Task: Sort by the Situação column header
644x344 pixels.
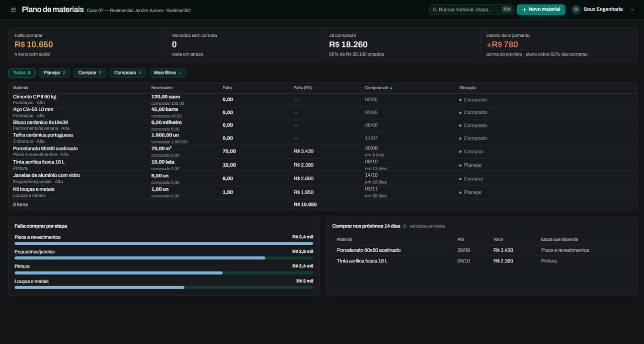Action: pyautogui.click(x=467, y=88)
